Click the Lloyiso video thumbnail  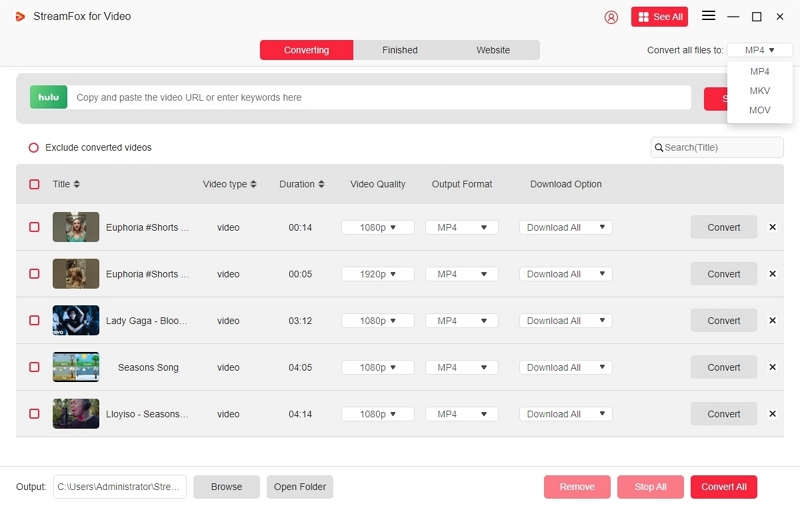(76, 414)
